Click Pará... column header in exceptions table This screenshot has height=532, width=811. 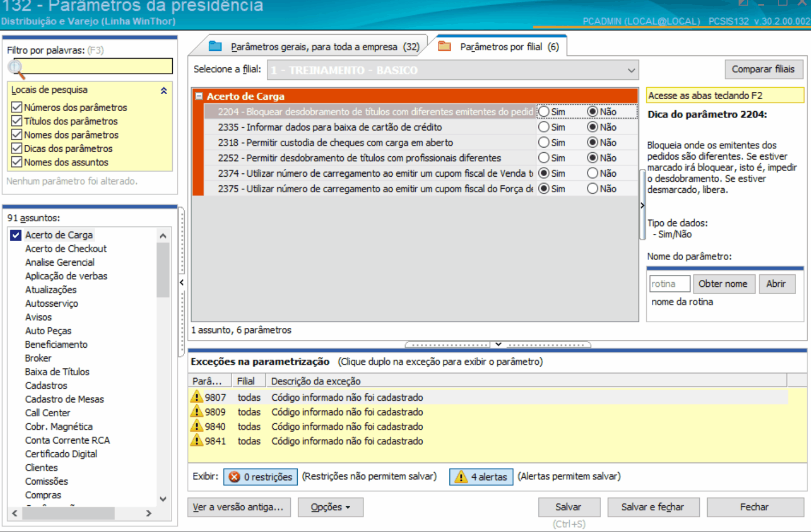(x=210, y=381)
